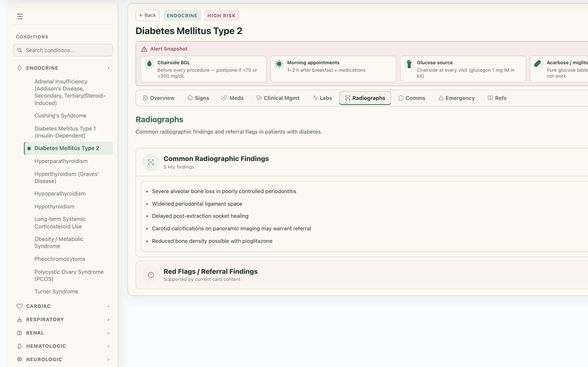Expand the Cardiac category

pyautogui.click(x=109, y=306)
